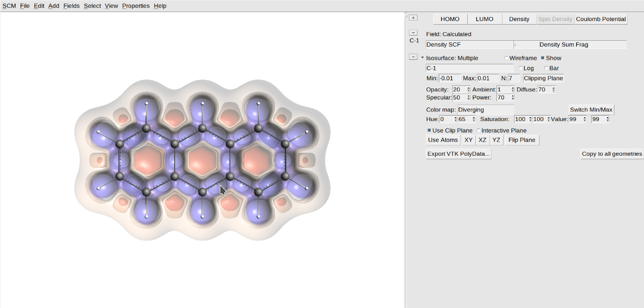Viewport: 644px width, 308px height.
Task: Enable the Interactive Plane checkbox
Action: (478, 130)
